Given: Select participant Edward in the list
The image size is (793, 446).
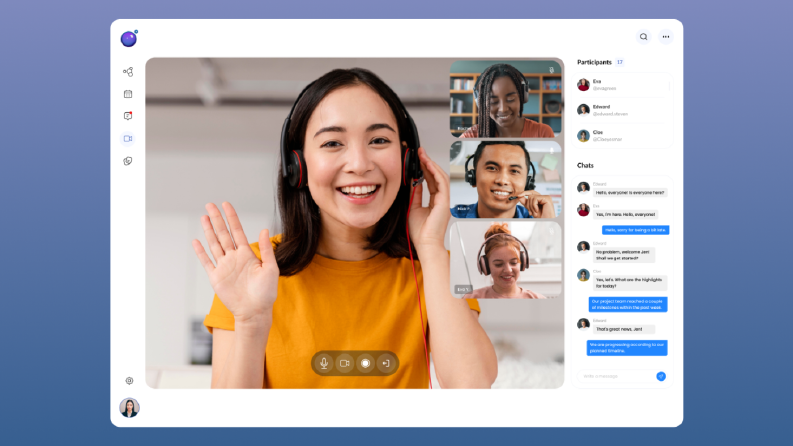Looking at the screenshot, I should click(622, 110).
